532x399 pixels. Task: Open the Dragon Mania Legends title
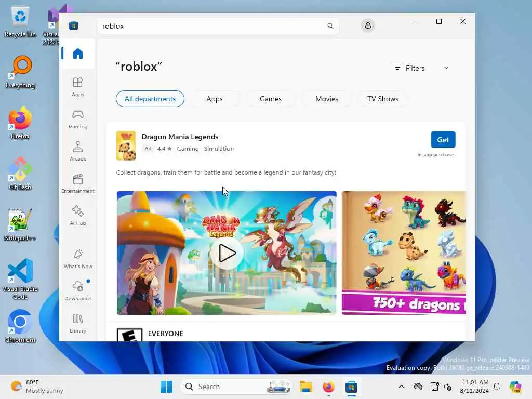tap(180, 137)
